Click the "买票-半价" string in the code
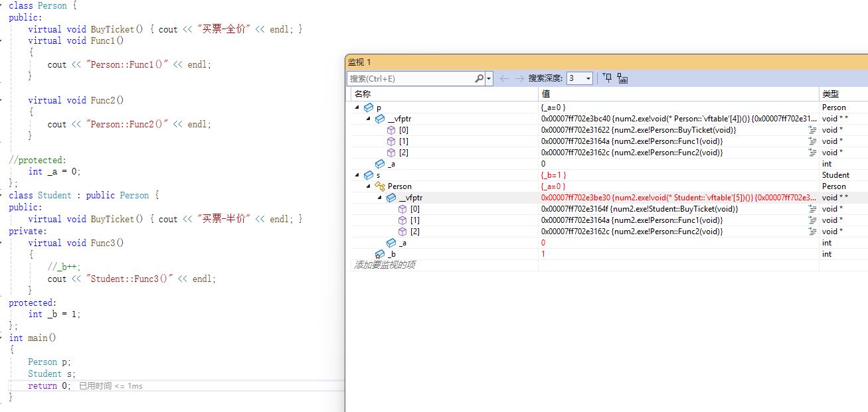Image resolution: width=868 pixels, height=412 pixels. (x=224, y=219)
